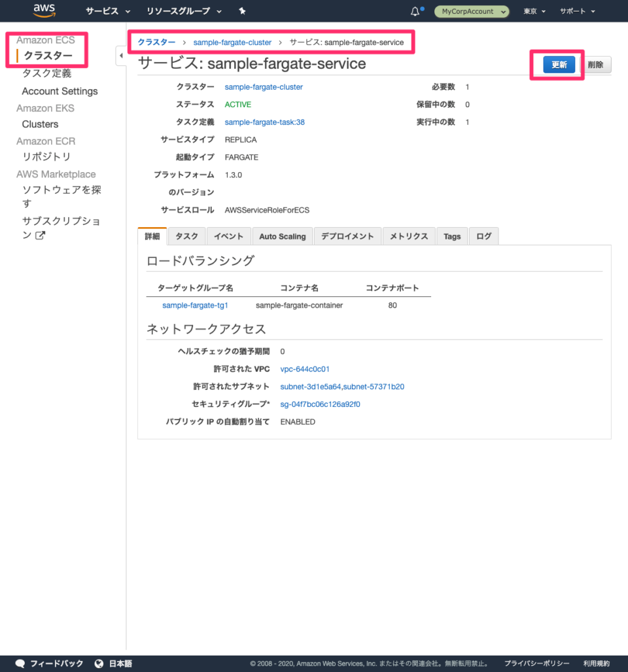Open the サポート dropdown
The width and height of the screenshot is (628, 672).
(x=574, y=11)
